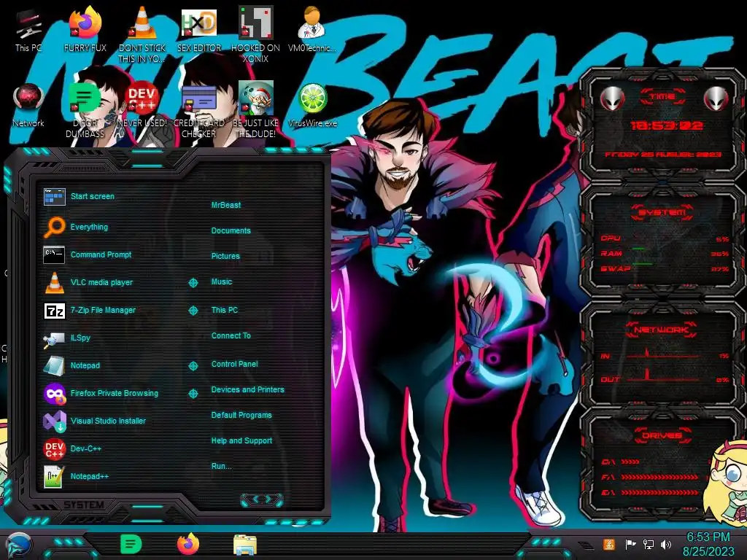Open File Explorer from the taskbar

tap(245, 545)
